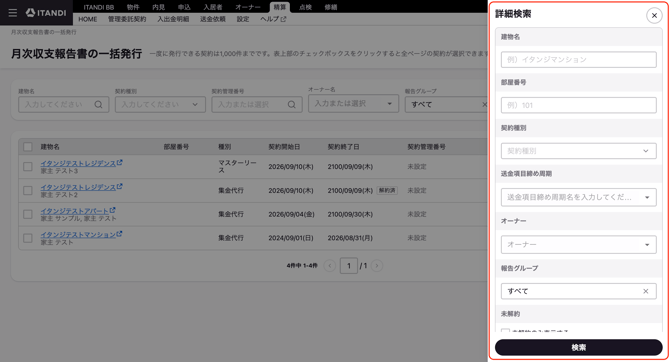This screenshot has height=362, width=670.
Task: Switch to 入居者 tab
Action: [x=213, y=7]
